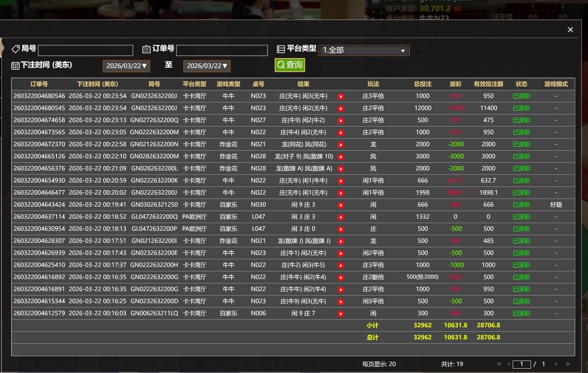Open replay for the 闲 3 庄 0 result
Image resolution: width=588 pixels, height=373 pixels.
pos(341,229)
